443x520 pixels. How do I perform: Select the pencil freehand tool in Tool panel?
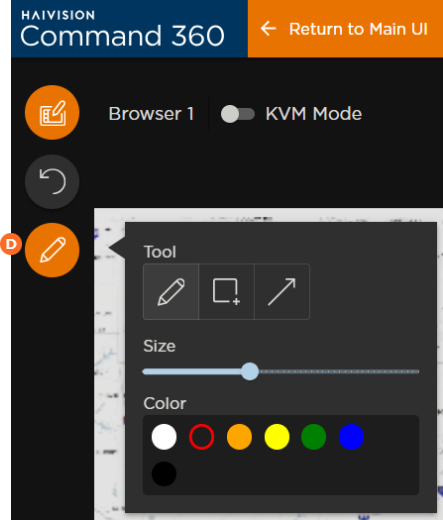171,292
